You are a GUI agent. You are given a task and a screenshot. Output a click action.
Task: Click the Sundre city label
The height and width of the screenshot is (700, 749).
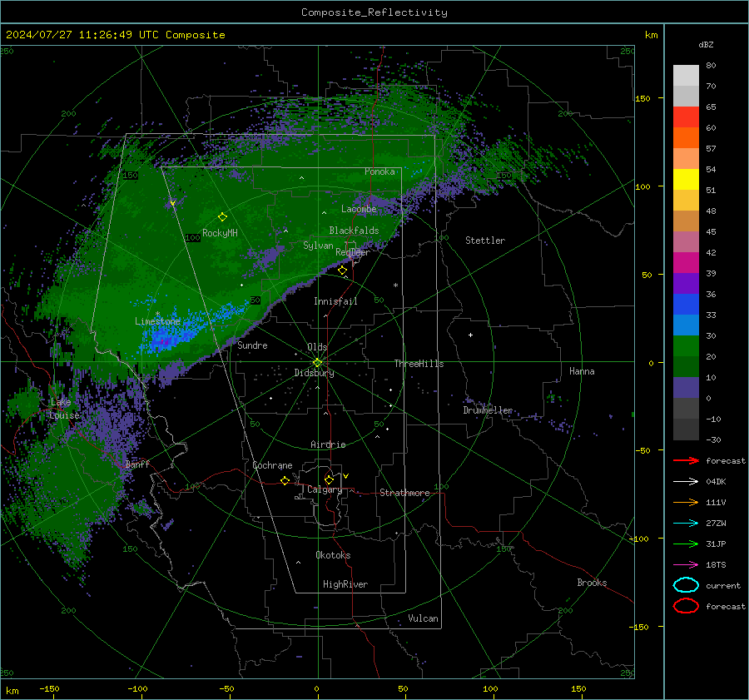[252, 345]
